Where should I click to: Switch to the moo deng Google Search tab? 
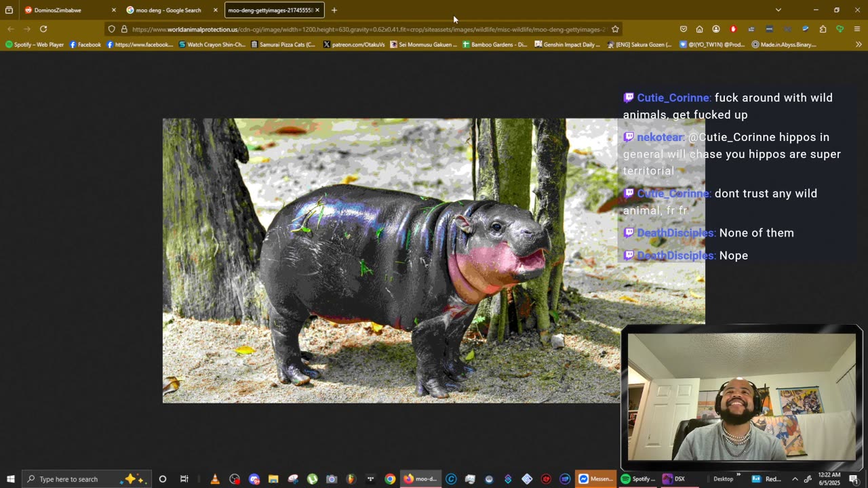tap(167, 10)
